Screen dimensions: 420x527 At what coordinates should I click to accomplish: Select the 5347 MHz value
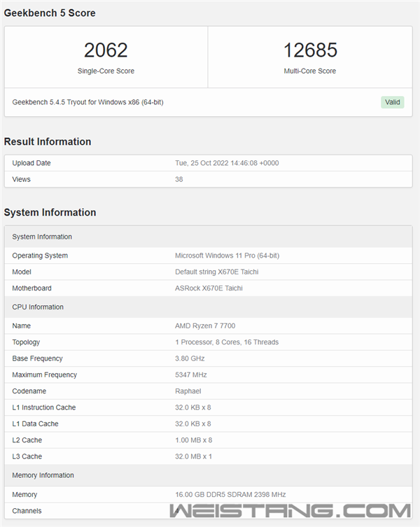click(190, 374)
